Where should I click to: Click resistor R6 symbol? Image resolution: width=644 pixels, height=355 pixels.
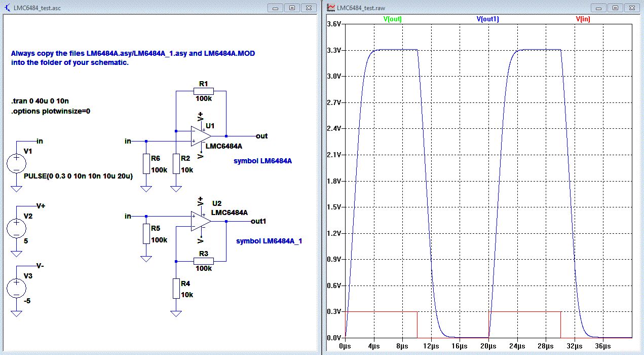point(146,164)
